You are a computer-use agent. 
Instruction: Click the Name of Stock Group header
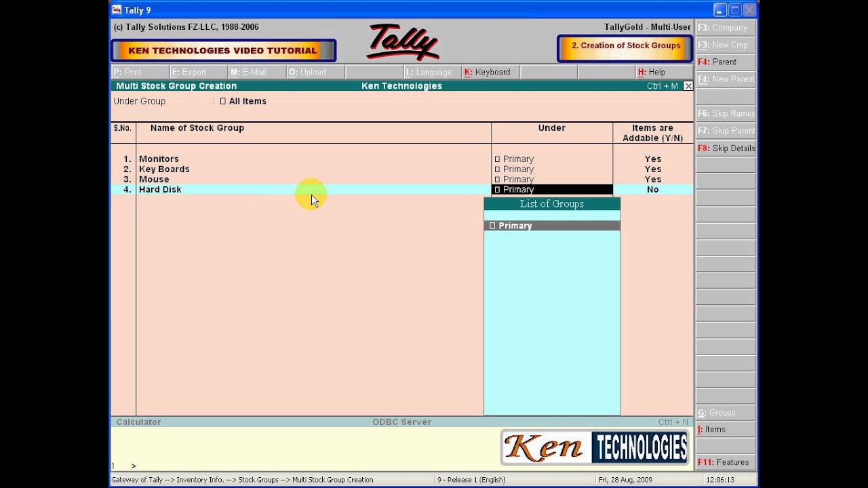(x=197, y=128)
